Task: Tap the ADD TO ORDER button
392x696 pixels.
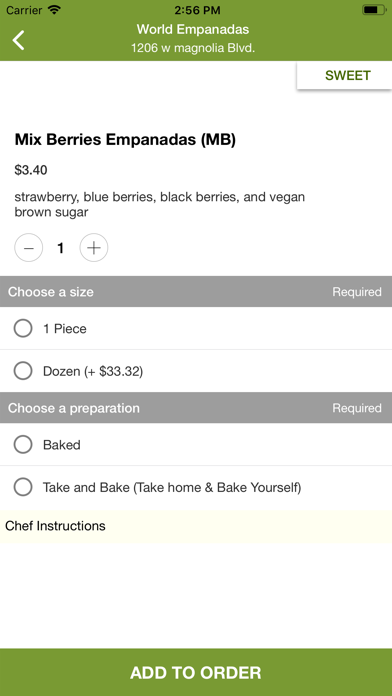Action: pyautogui.click(x=196, y=672)
